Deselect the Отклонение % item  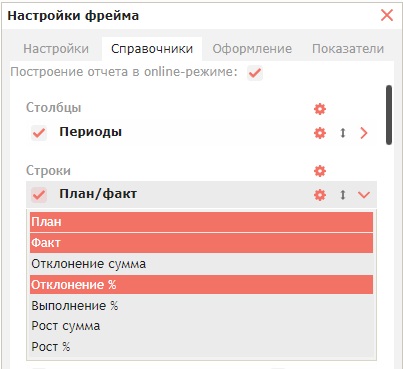click(x=201, y=285)
